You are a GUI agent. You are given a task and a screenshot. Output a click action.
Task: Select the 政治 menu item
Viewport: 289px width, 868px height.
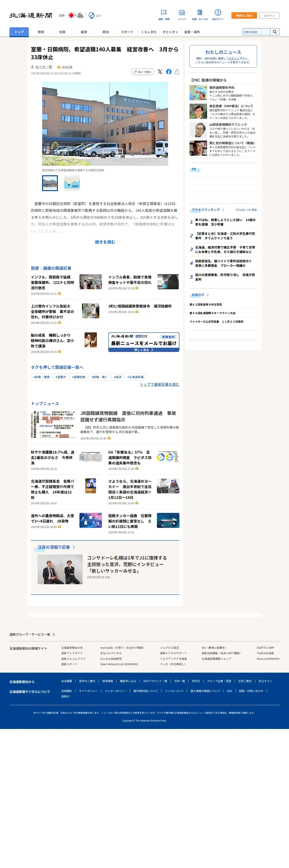click(x=105, y=32)
